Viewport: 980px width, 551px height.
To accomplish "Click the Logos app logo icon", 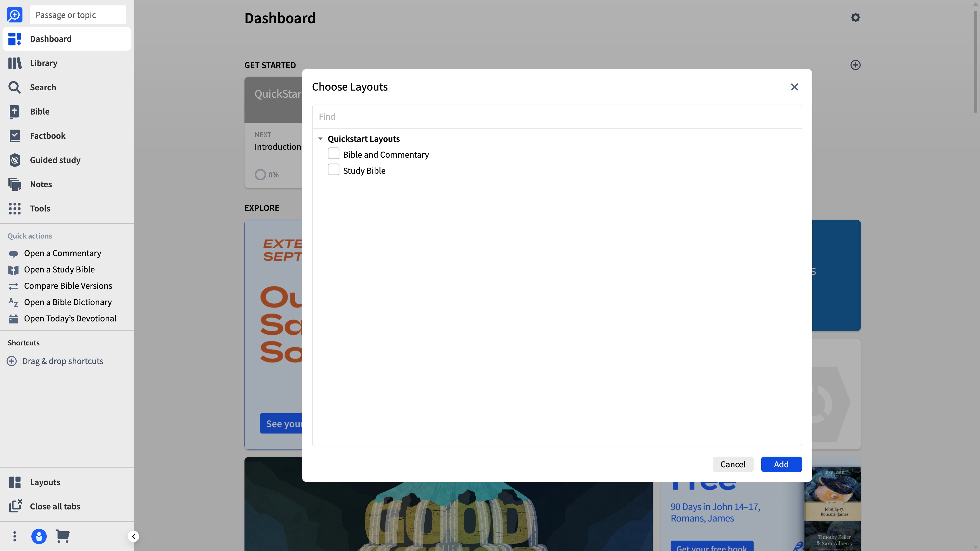I will 15,15.
